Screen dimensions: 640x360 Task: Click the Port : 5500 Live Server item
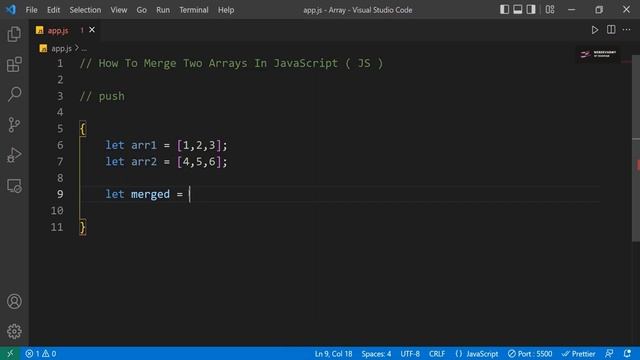tap(530, 353)
